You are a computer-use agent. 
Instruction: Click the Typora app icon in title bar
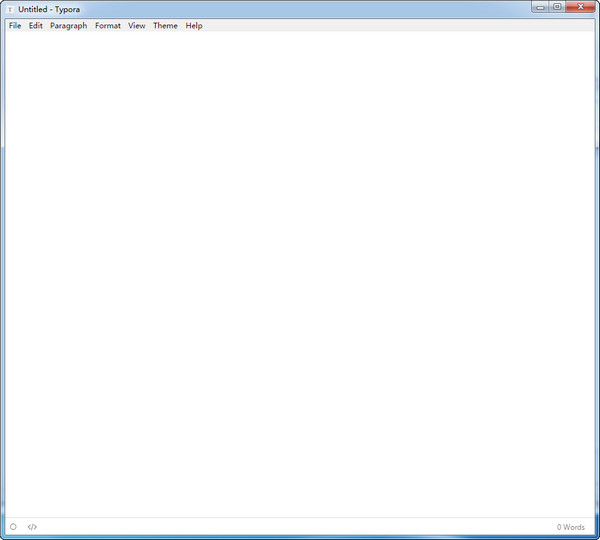10,8
